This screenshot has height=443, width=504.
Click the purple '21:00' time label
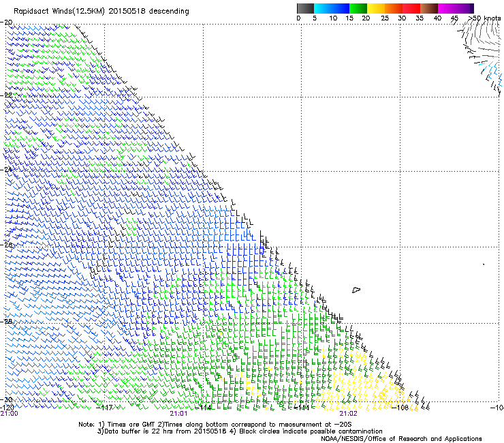pos(10,414)
